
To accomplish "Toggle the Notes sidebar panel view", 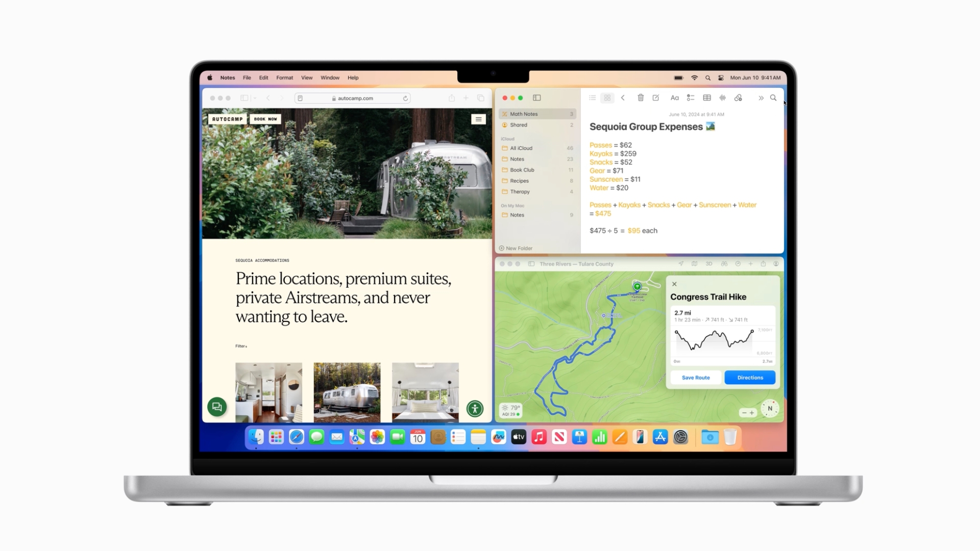I will tap(536, 97).
